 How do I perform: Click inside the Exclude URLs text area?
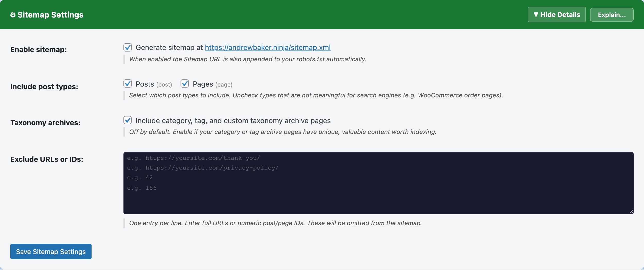(378, 183)
